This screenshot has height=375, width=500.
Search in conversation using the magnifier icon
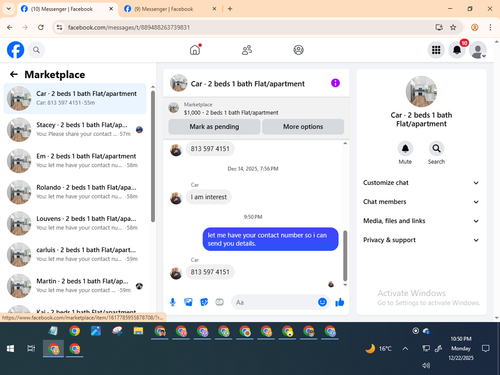tap(436, 148)
